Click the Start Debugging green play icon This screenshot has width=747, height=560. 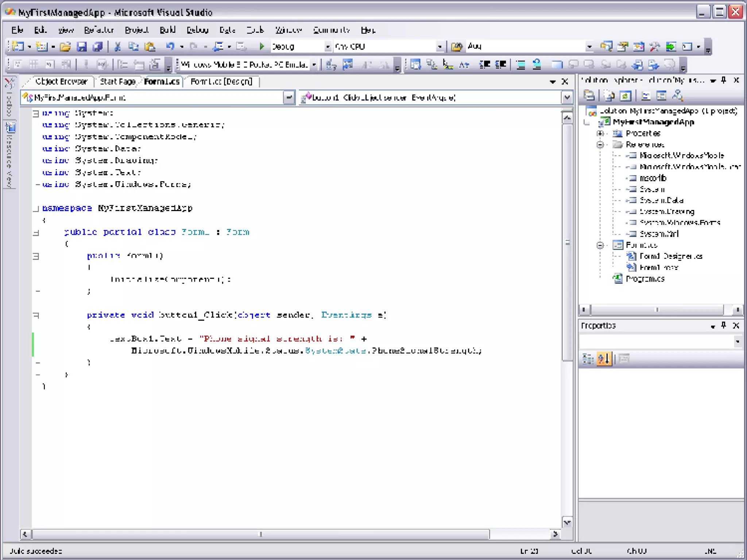[262, 46]
